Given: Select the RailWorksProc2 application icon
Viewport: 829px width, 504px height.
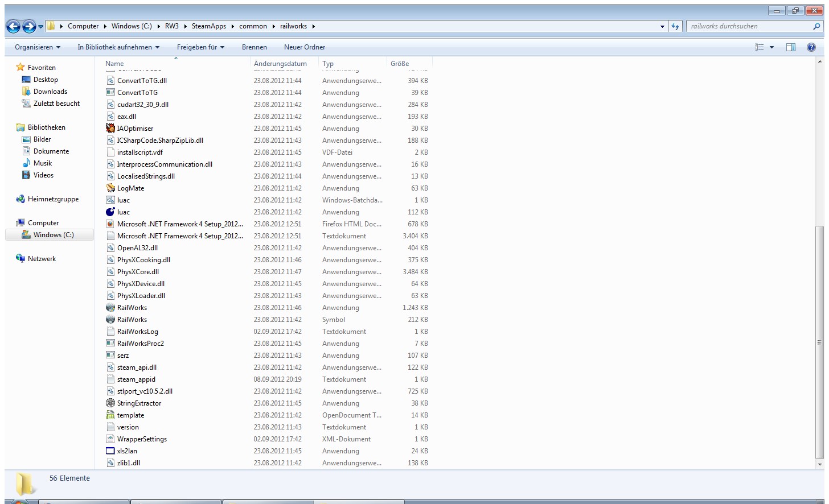Looking at the screenshot, I should [x=110, y=344].
